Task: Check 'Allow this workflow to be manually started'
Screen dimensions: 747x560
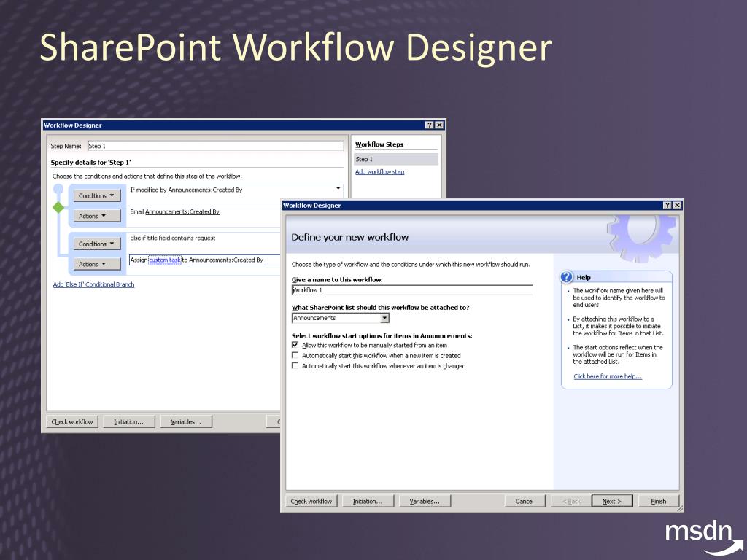Action: pos(295,345)
